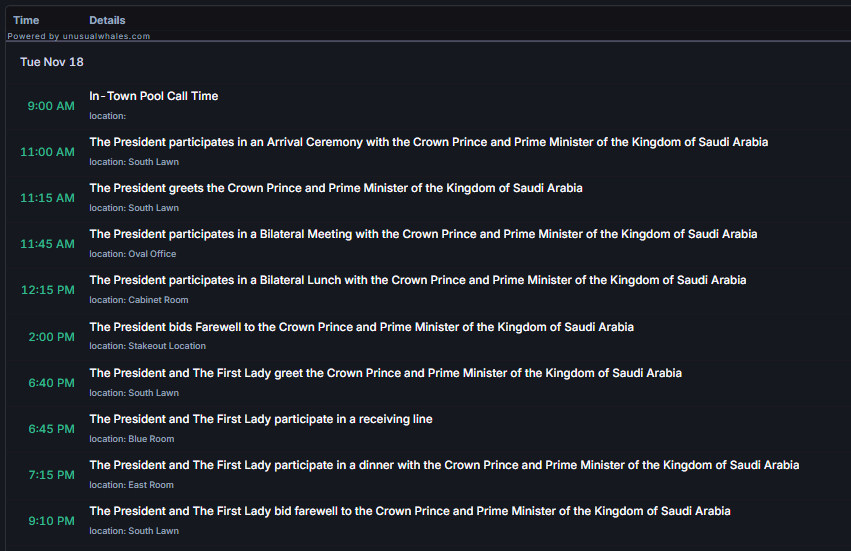The height and width of the screenshot is (551, 851).
Task: Select the Tue Nov 18 date heading
Action: pyautogui.click(x=52, y=62)
